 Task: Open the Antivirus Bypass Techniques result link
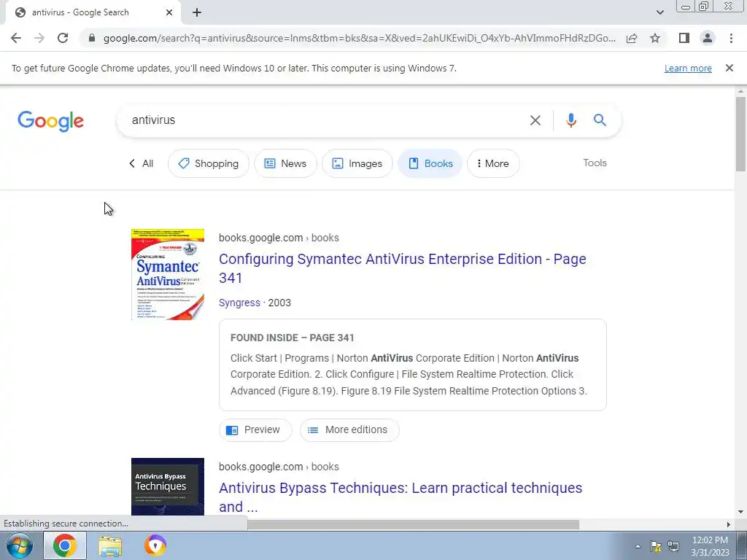(400, 497)
